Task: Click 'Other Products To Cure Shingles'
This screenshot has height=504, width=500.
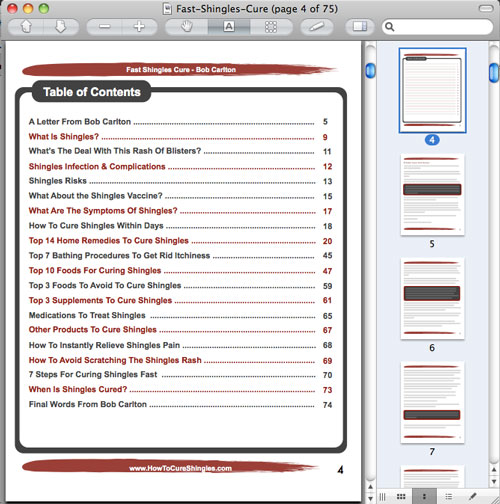Action: [x=93, y=330]
